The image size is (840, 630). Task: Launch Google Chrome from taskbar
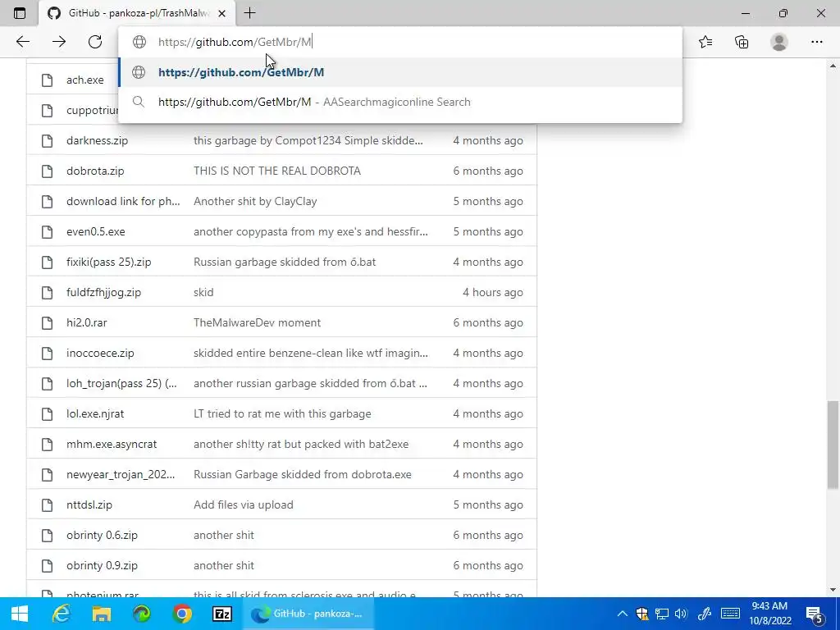point(182,614)
